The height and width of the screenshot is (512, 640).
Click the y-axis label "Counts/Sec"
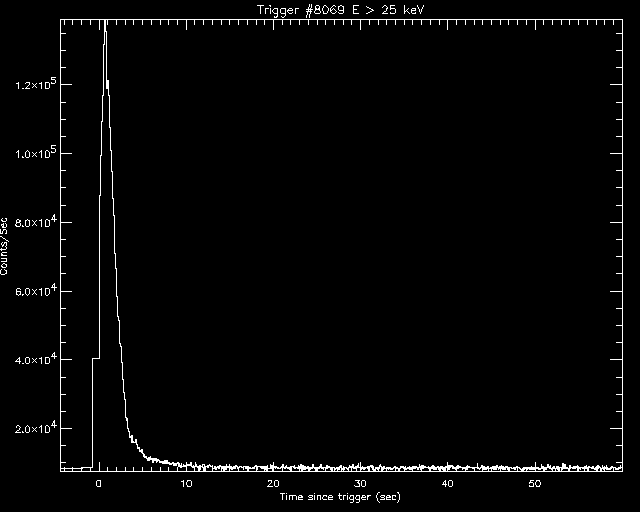pyautogui.click(x=4, y=247)
